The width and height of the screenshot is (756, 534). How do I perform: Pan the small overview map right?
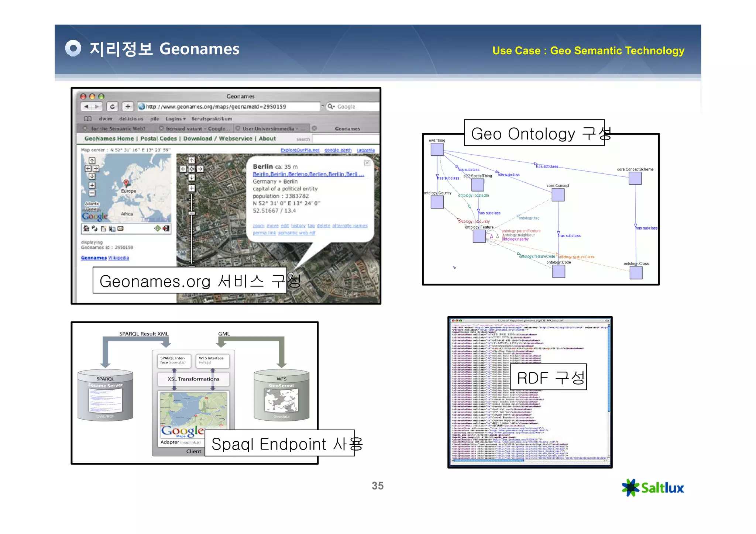point(96,169)
